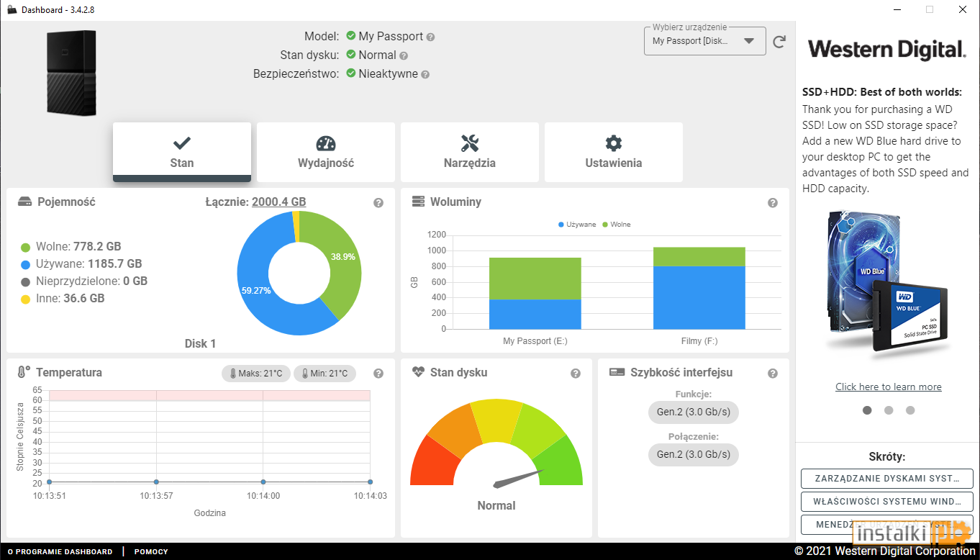The height and width of the screenshot is (560, 980).
Task: Toggle Używane series in Woluminy legend
Action: (577, 225)
